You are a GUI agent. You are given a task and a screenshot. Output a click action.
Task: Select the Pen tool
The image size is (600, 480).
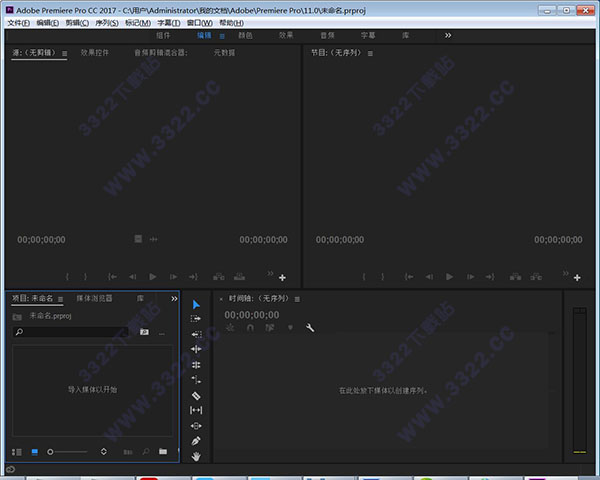click(196, 441)
